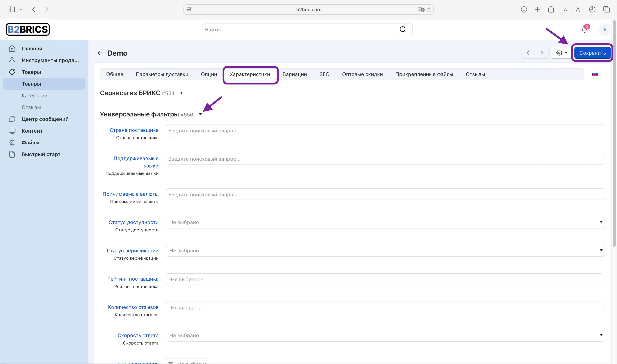Image resolution: width=617 pixels, height=364 pixels.
Task: Click Принимаемые валюты search field
Action: point(385,194)
